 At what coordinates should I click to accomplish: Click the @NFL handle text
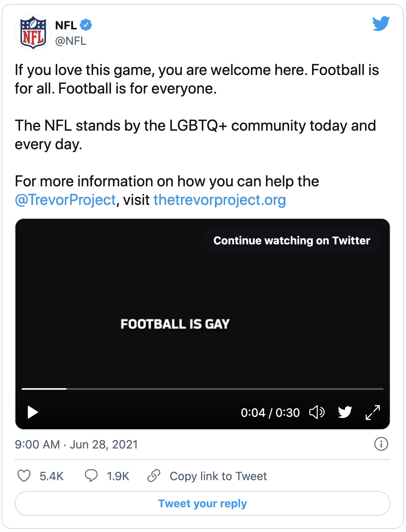(x=71, y=41)
